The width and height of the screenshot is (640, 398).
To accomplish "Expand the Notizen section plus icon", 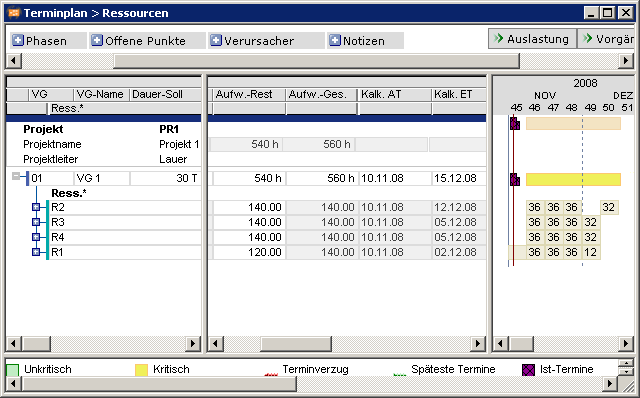I will pyautogui.click(x=335, y=40).
